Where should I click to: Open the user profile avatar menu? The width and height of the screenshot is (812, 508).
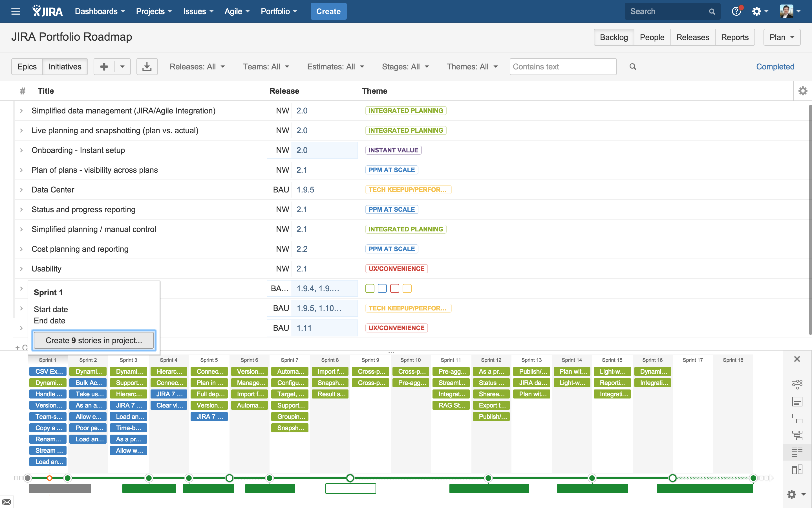[790, 11]
